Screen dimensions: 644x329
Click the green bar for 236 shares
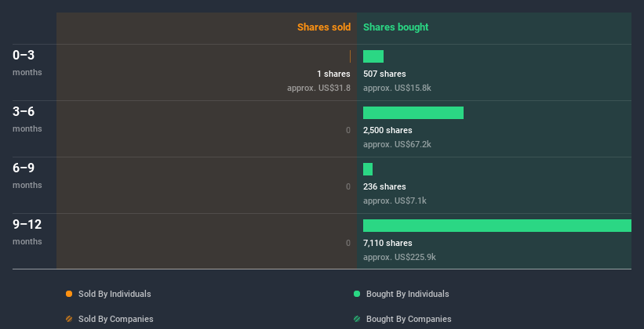(x=368, y=169)
